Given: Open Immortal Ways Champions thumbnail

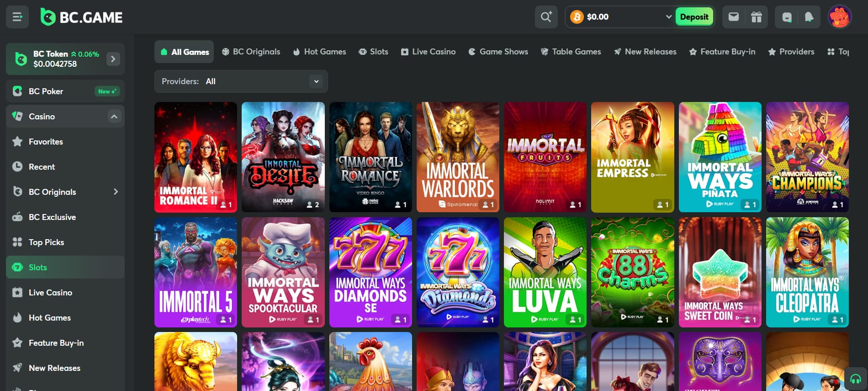Looking at the screenshot, I should (807, 157).
